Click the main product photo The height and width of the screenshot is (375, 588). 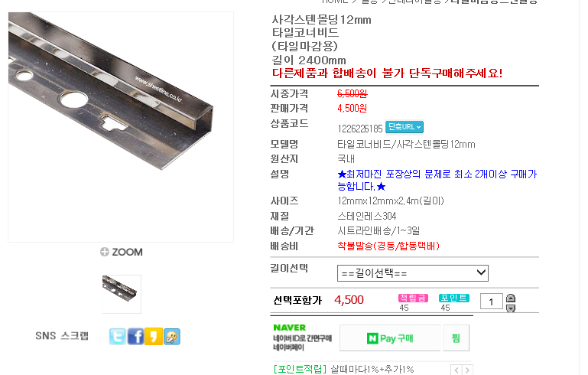coord(121,127)
